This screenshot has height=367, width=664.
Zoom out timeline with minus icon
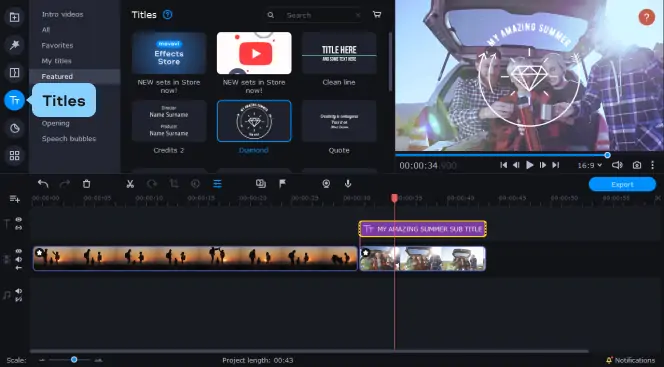pyautogui.click(x=42, y=360)
